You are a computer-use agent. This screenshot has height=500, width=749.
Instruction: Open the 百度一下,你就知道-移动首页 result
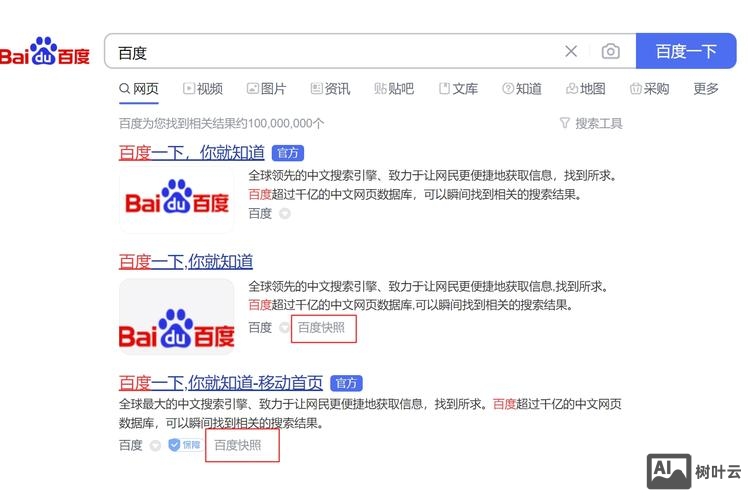221,383
